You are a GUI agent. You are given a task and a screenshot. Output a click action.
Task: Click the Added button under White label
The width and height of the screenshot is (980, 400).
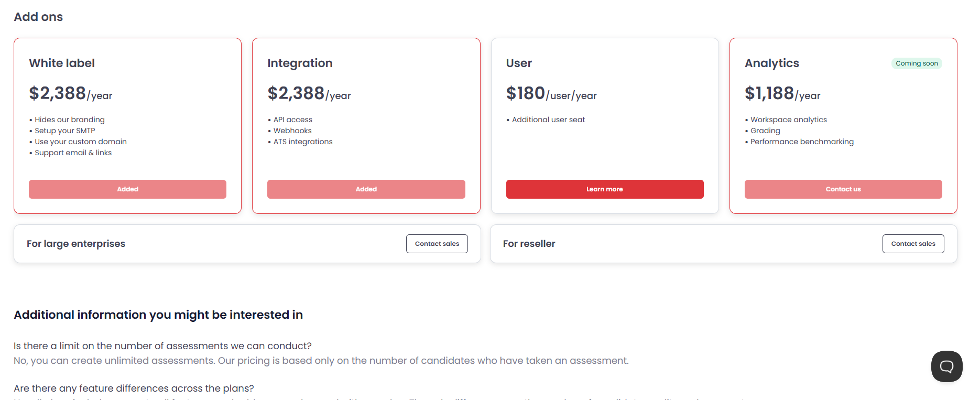pyautogui.click(x=127, y=189)
